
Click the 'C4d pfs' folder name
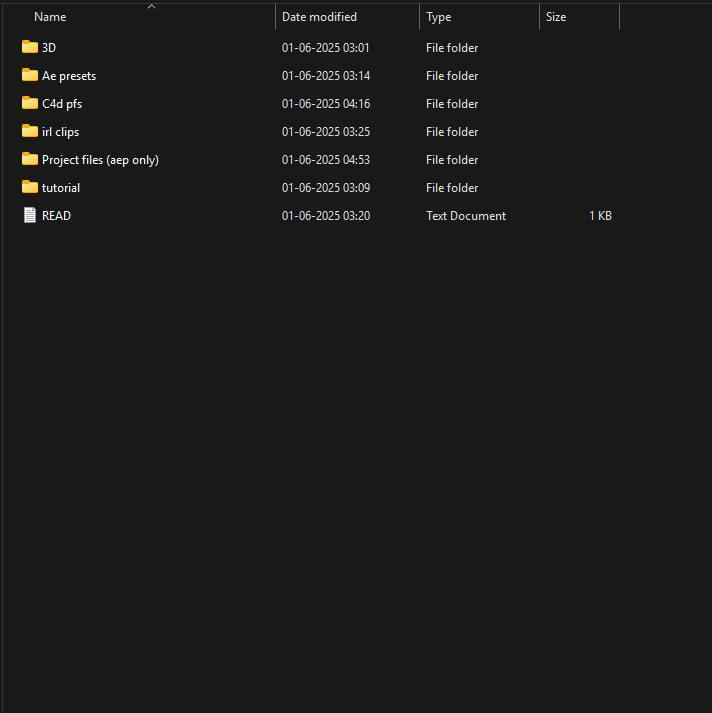62,104
